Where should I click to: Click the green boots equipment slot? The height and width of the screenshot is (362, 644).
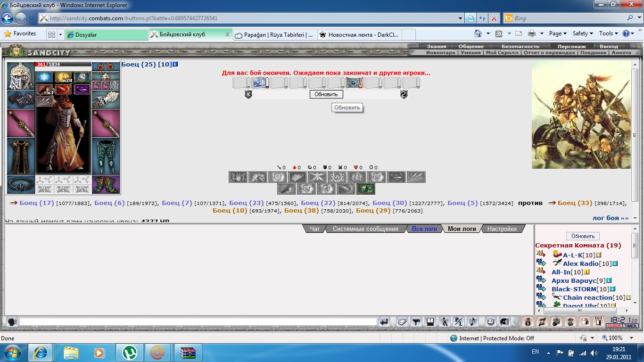point(106,184)
